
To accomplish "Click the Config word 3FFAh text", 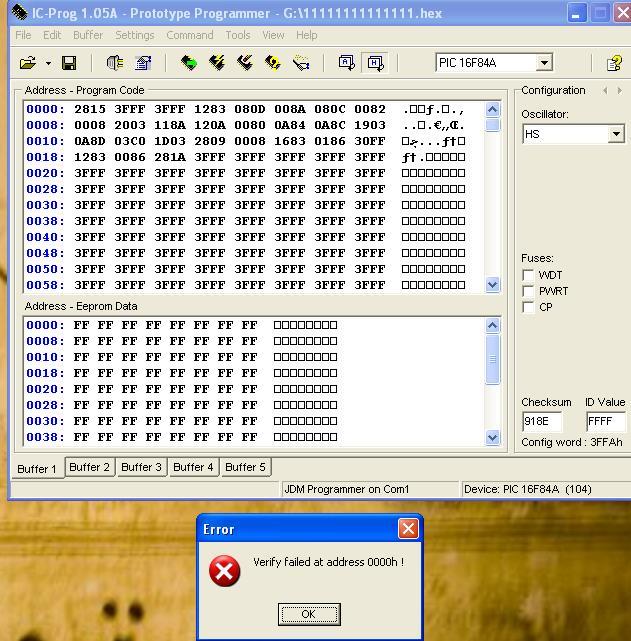I will [572, 442].
